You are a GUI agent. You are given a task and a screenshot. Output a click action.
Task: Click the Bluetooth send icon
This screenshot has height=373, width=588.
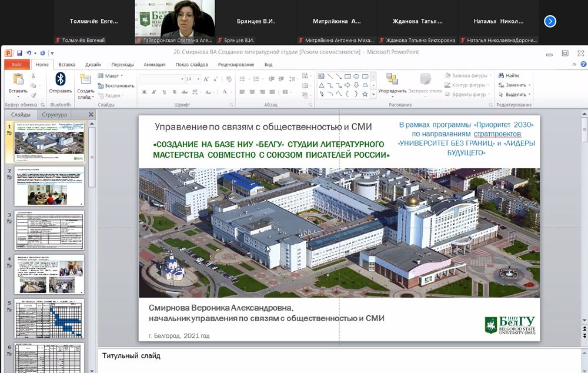[x=60, y=79]
